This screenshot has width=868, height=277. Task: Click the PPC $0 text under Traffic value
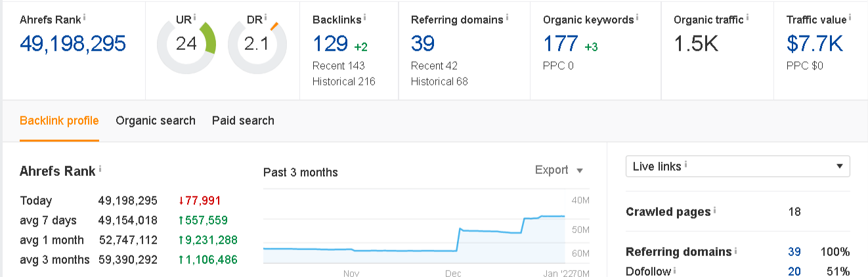click(805, 66)
